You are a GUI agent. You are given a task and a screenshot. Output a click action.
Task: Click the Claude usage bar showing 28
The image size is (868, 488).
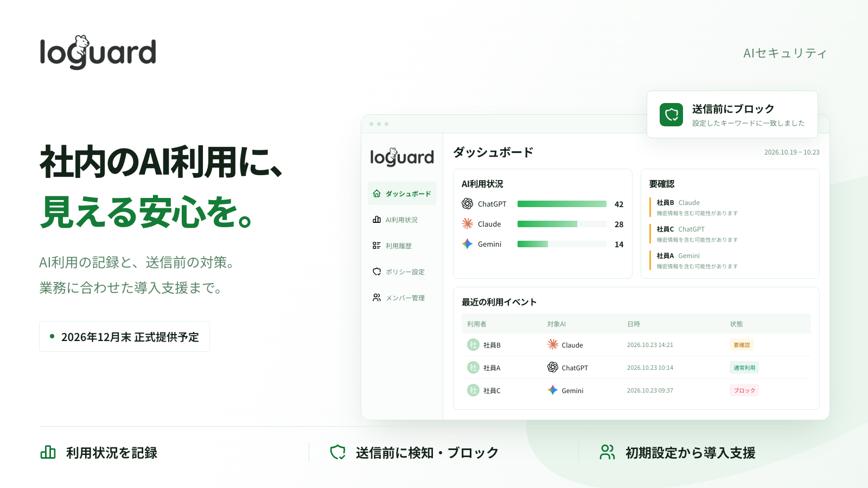pyautogui.click(x=562, y=224)
